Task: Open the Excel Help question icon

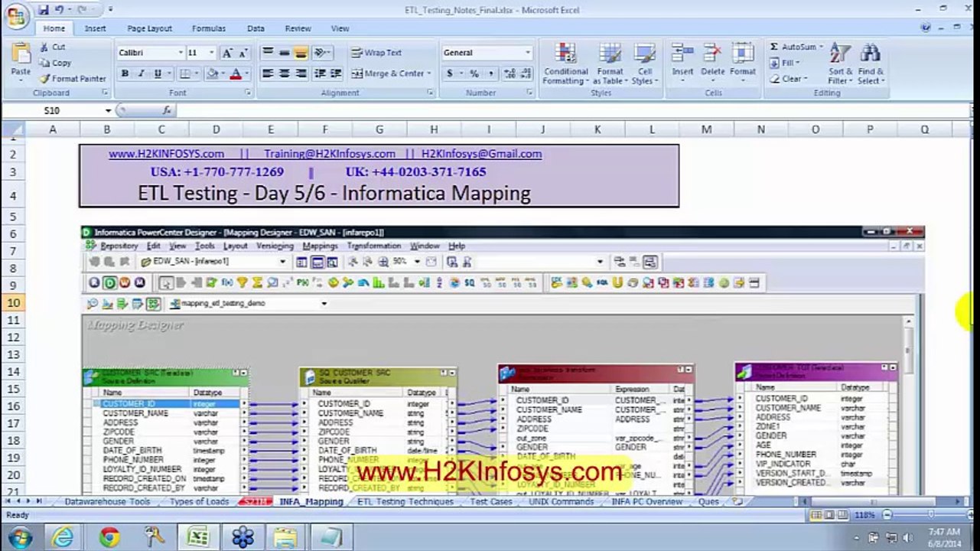Action: [x=926, y=28]
